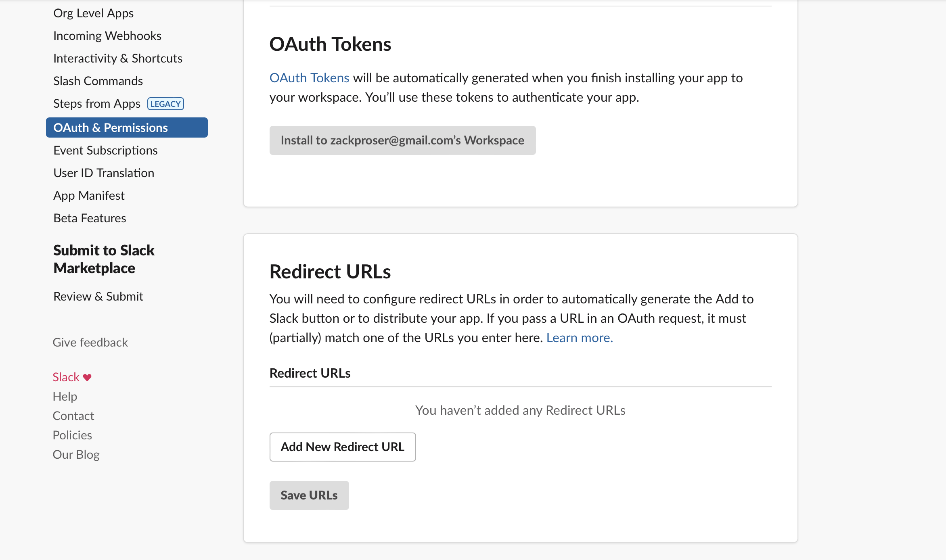Open the OAuth Tokens documentation link

(x=309, y=77)
